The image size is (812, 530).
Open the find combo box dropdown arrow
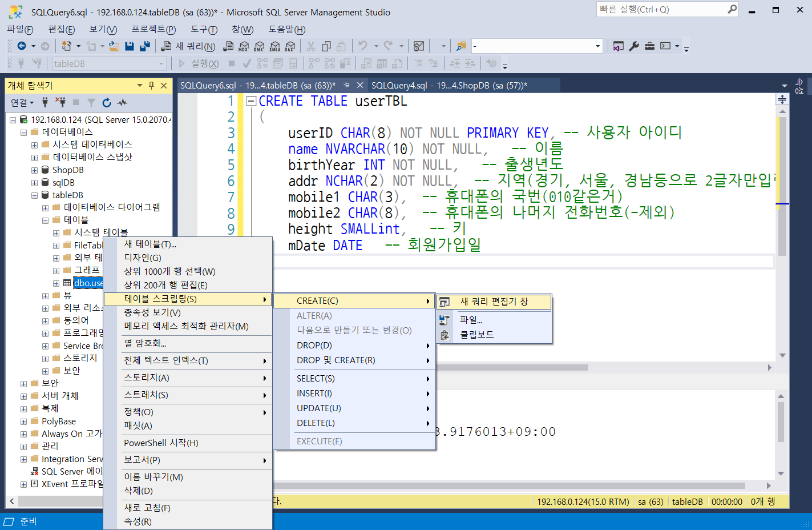[x=597, y=46]
